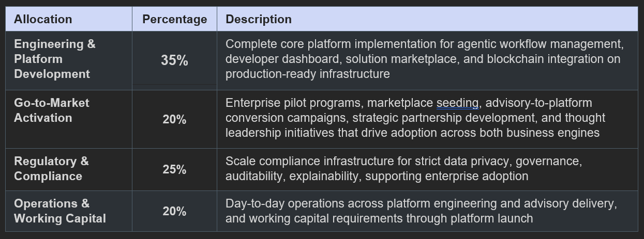The width and height of the screenshot is (644, 239).
Task: Click the Go-to-Market 20% percentage cell
Action: [x=174, y=119]
